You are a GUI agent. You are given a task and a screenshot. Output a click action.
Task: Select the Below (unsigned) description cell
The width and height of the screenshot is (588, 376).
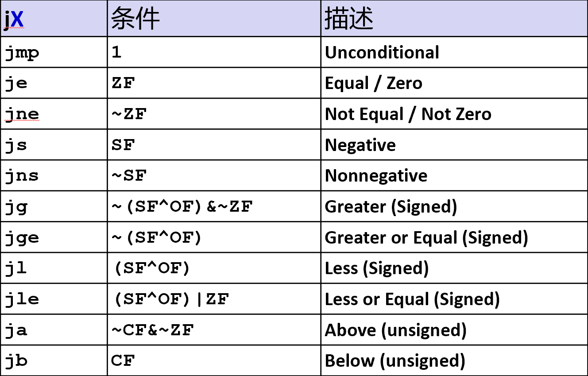click(x=395, y=361)
